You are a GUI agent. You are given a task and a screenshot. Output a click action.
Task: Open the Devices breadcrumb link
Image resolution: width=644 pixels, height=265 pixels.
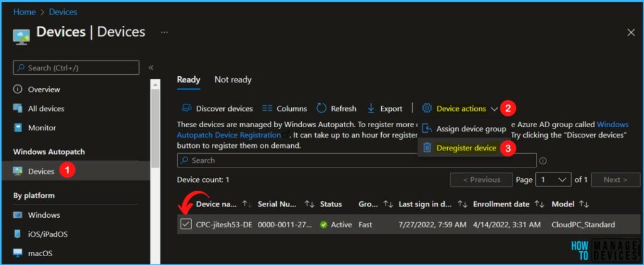click(x=63, y=12)
